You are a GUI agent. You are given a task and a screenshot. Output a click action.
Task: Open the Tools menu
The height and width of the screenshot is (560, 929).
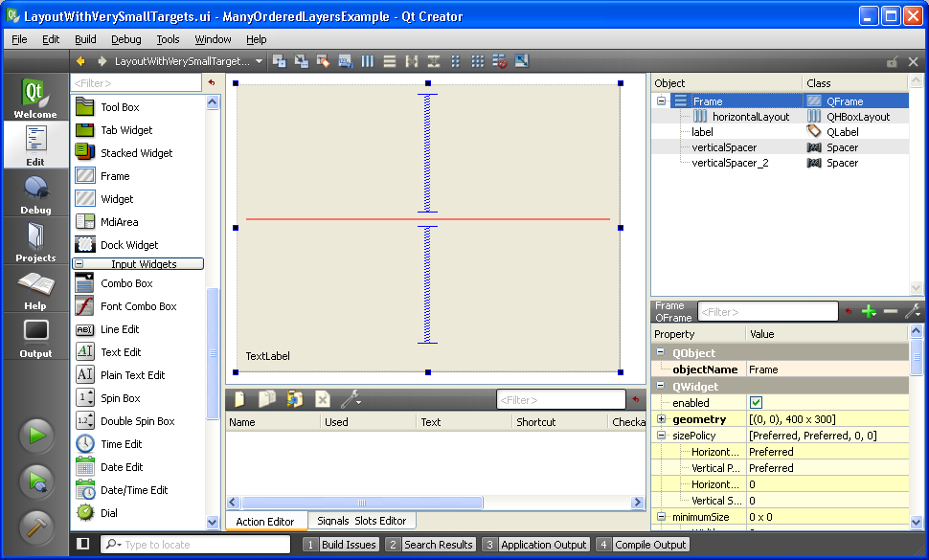(168, 39)
